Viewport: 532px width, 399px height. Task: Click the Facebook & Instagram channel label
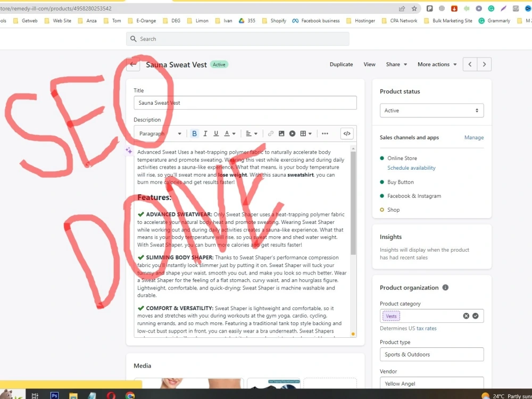pos(414,196)
